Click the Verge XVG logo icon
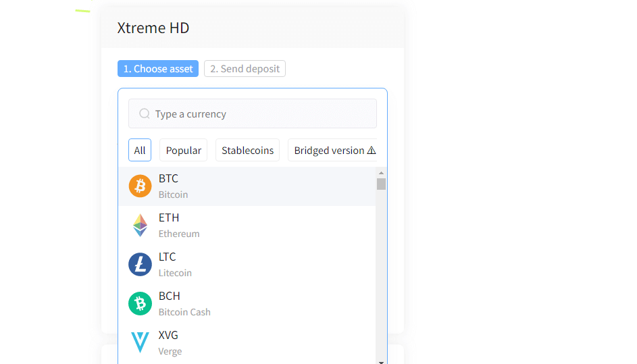Viewport: 637px width, 364px height. pos(140,342)
